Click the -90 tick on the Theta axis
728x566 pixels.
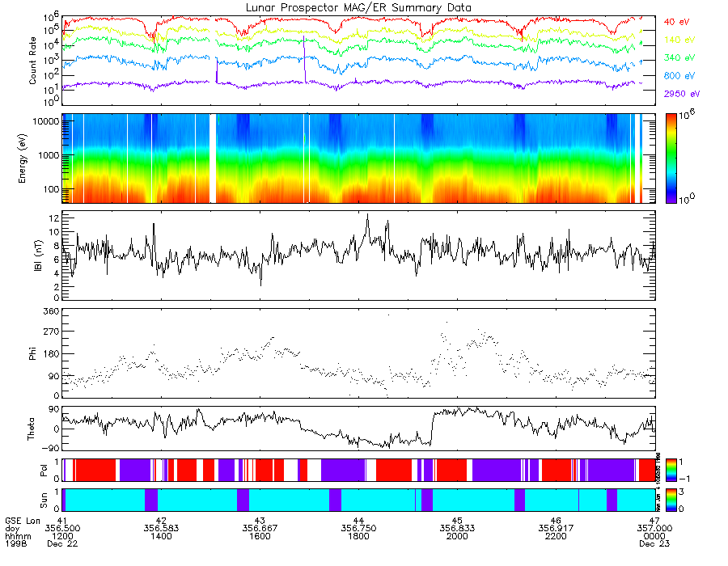point(51,448)
